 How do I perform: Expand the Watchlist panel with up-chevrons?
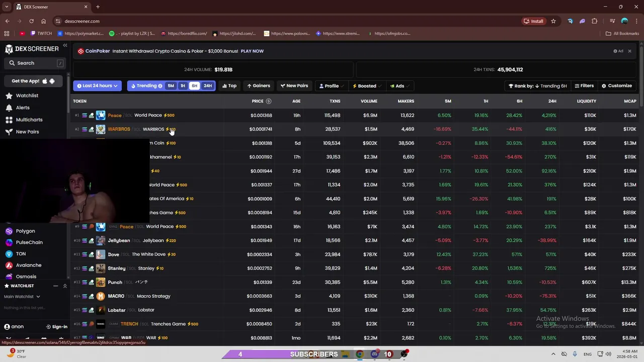65,286
